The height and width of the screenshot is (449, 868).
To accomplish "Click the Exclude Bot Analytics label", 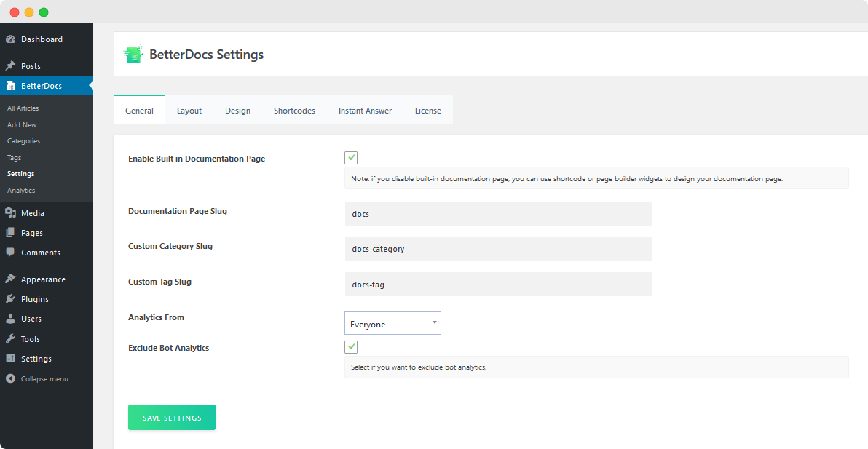I will (168, 348).
